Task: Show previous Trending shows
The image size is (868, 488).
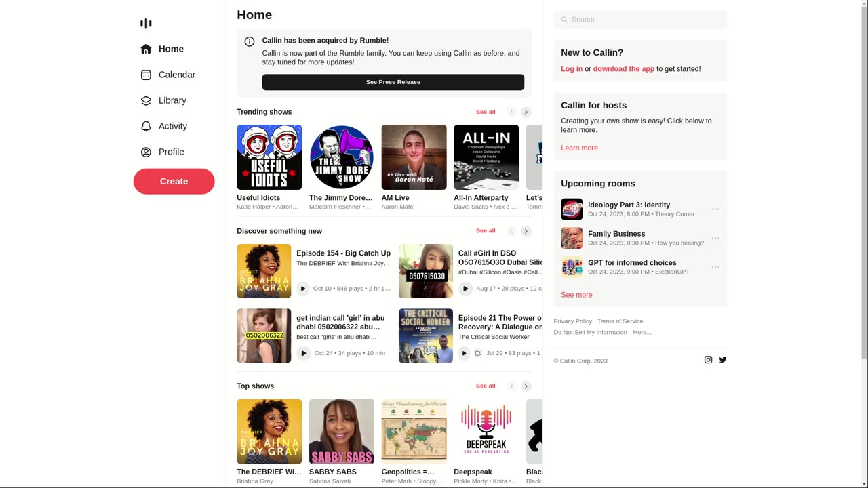Action: click(512, 113)
